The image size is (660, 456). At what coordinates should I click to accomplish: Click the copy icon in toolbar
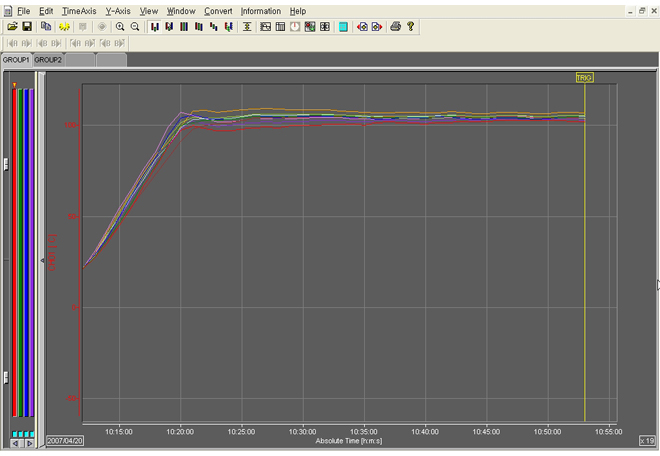(46, 27)
